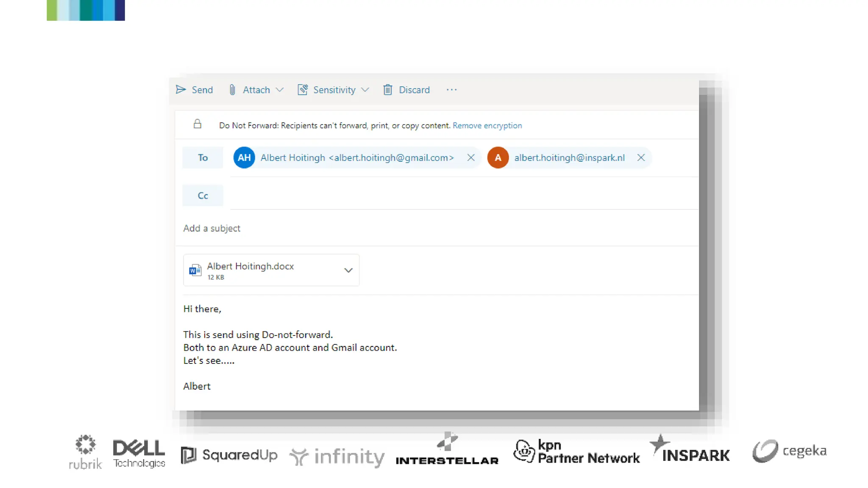Click the Sensitivity label icon
Screen dimensions: 868x488
tap(302, 89)
